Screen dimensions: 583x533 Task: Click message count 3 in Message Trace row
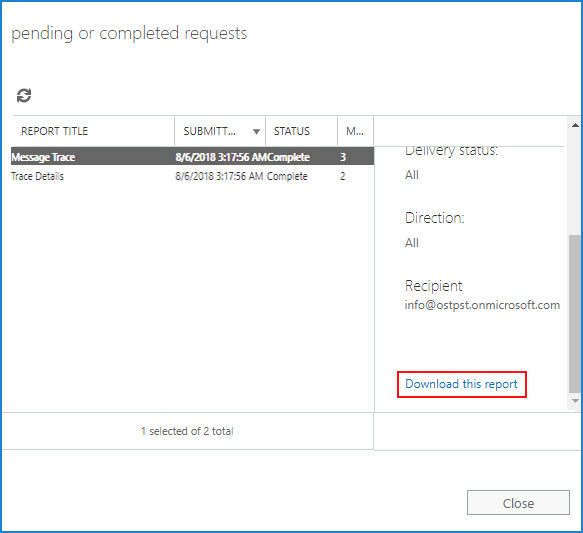tap(343, 157)
